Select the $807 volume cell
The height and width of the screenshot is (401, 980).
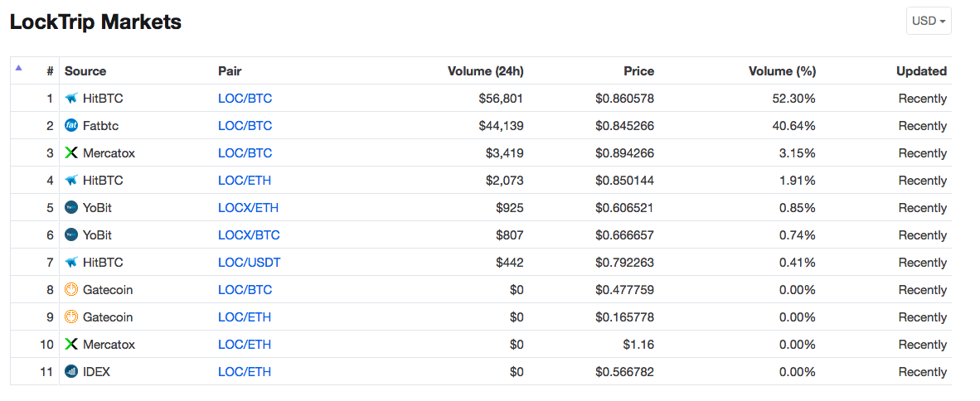(x=510, y=235)
